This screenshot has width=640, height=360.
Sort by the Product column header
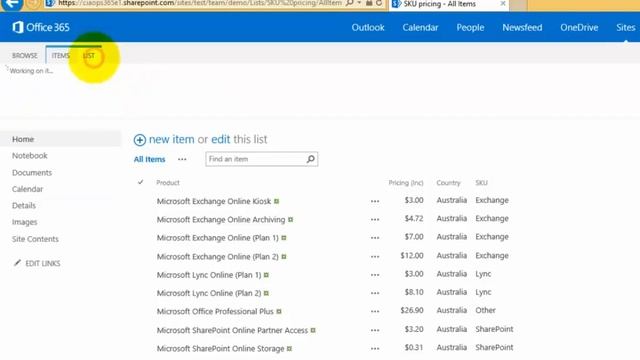tap(168, 182)
